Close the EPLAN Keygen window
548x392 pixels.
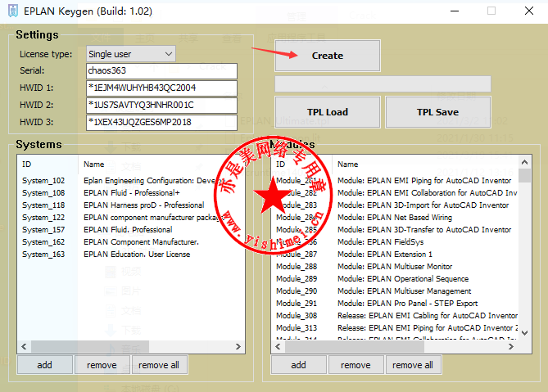click(x=529, y=11)
